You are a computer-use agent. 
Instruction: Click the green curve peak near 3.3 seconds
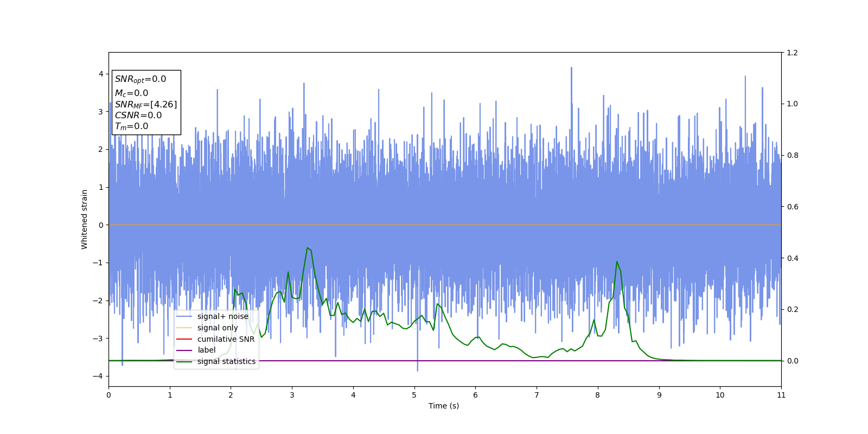308,248
